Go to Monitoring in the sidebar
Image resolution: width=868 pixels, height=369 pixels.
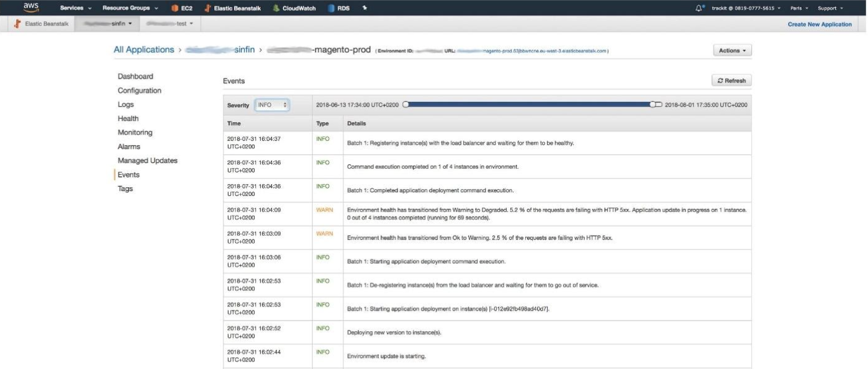click(135, 133)
